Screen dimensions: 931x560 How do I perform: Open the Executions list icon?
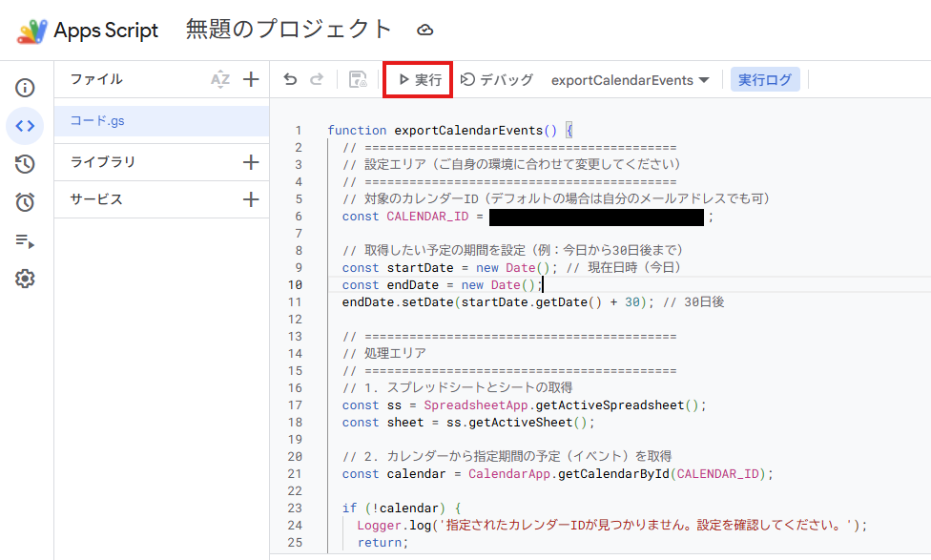(x=25, y=241)
